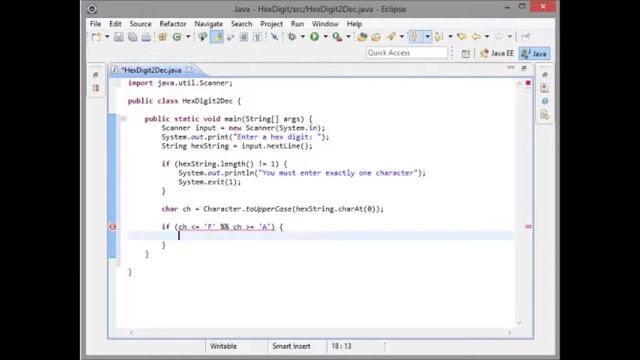Image resolution: width=640 pixels, height=360 pixels.
Task: Open the Project menu
Action: pos(271,24)
